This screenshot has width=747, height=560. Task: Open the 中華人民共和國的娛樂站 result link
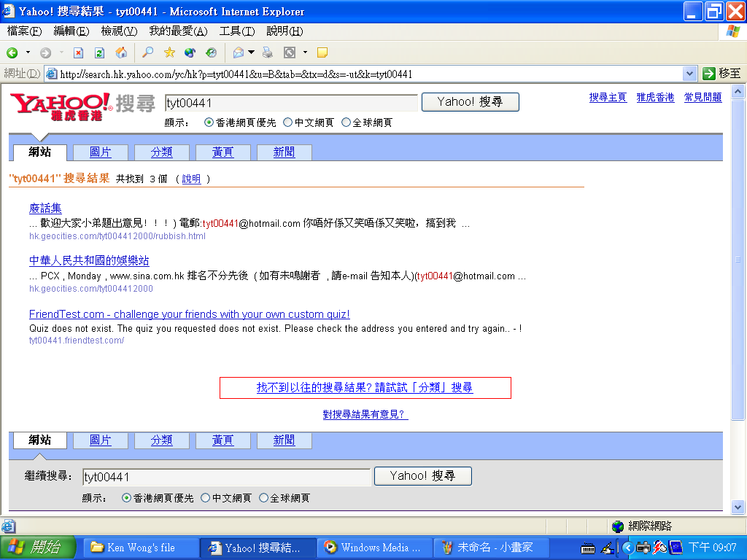point(89,260)
